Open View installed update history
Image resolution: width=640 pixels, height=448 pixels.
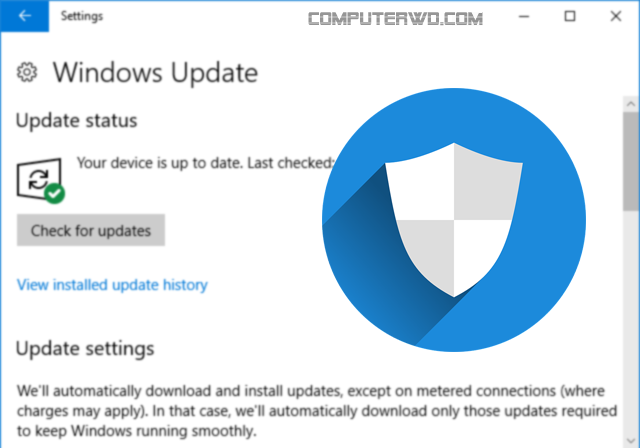tap(112, 285)
